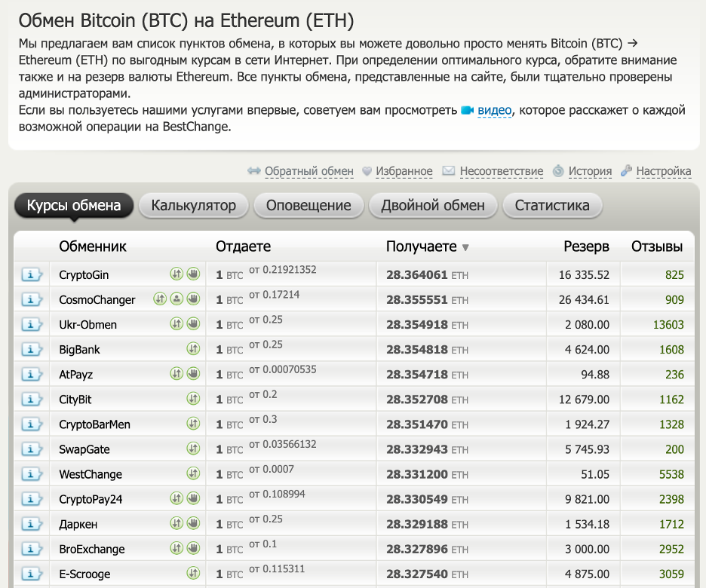Sort by Получаете column arrow
The width and height of the screenshot is (706, 588).
coord(465,247)
